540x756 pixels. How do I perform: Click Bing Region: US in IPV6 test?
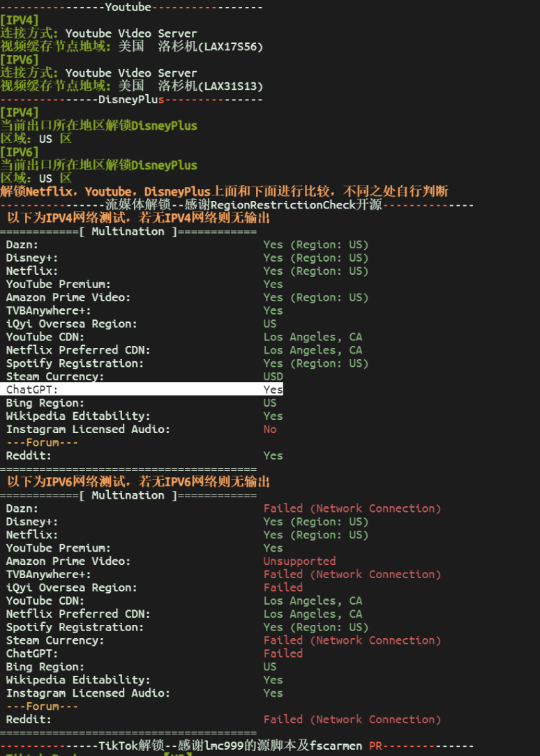(141, 666)
